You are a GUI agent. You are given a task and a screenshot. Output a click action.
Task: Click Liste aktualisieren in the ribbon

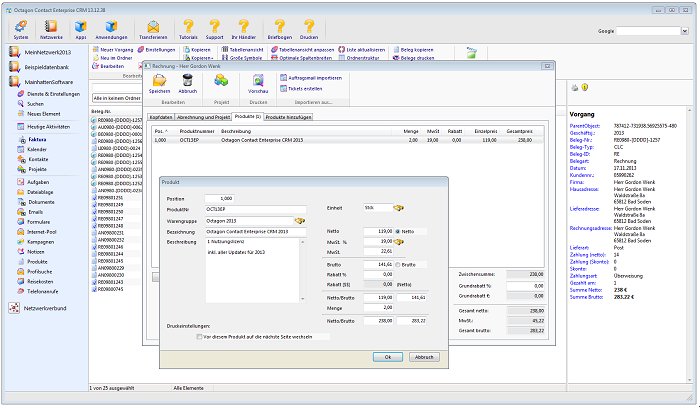pos(361,50)
